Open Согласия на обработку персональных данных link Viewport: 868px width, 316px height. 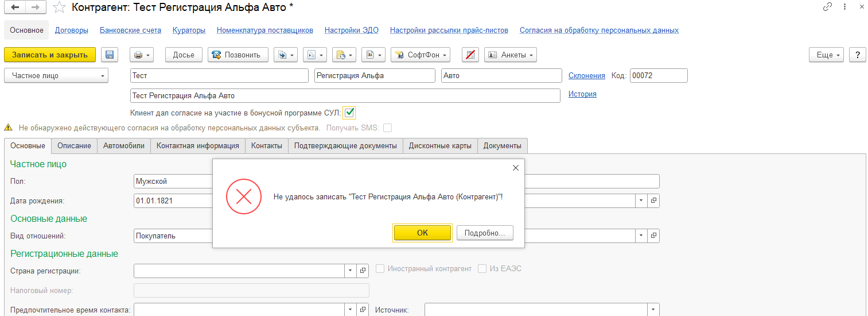[x=599, y=30]
